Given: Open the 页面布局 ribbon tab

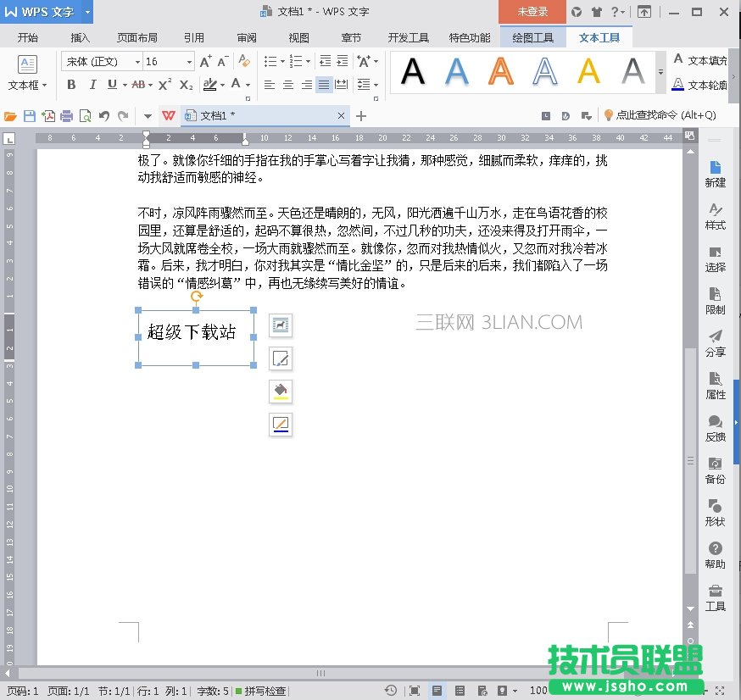Looking at the screenshot, I should 137,38.
